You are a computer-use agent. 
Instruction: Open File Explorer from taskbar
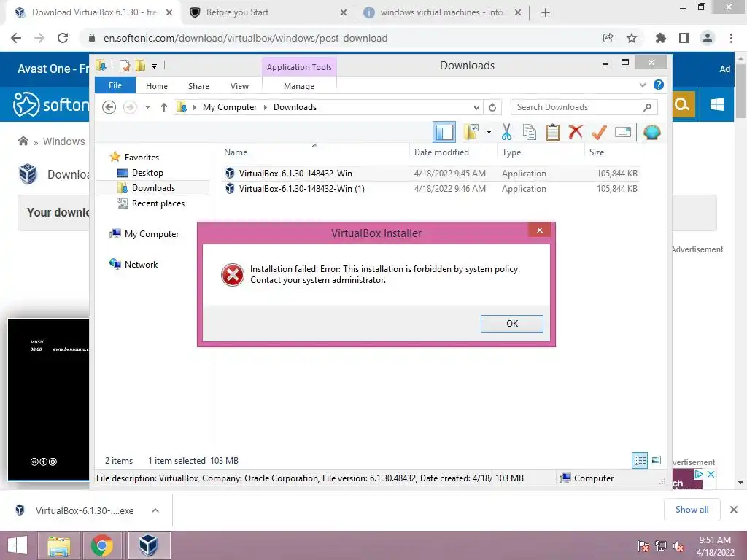point(59,545)
